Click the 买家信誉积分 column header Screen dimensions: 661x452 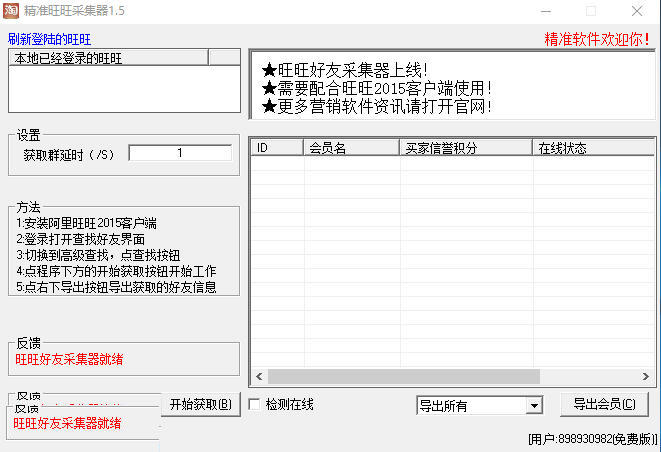pos(466,148)
